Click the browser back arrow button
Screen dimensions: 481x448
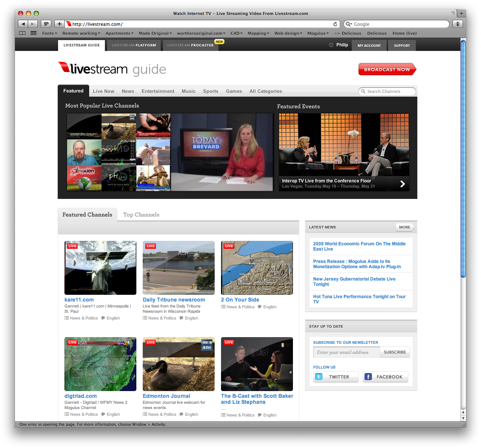click(23, 24)
